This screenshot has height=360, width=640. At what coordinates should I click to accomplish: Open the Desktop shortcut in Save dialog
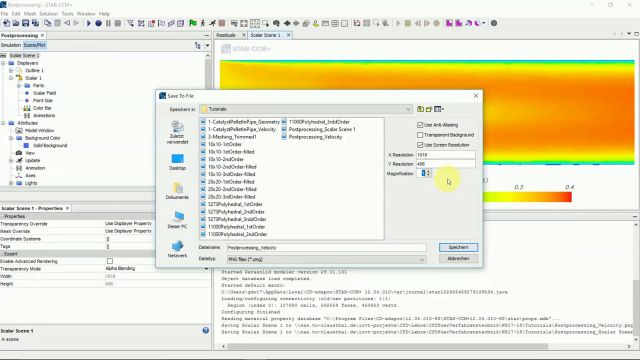177,162
